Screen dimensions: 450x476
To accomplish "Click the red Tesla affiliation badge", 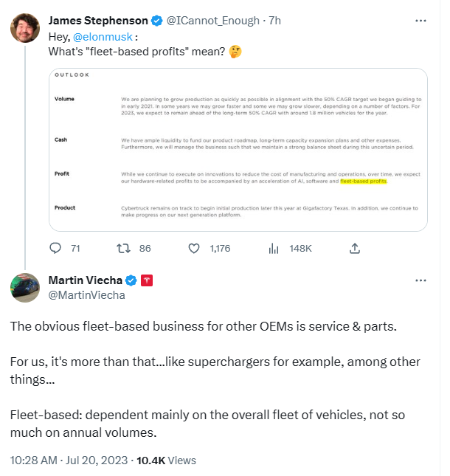I will tap(147, 280).
